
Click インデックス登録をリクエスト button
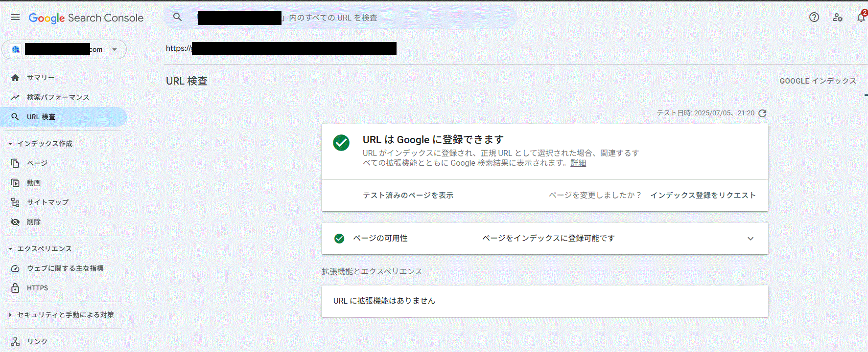(x=703, y=196)
